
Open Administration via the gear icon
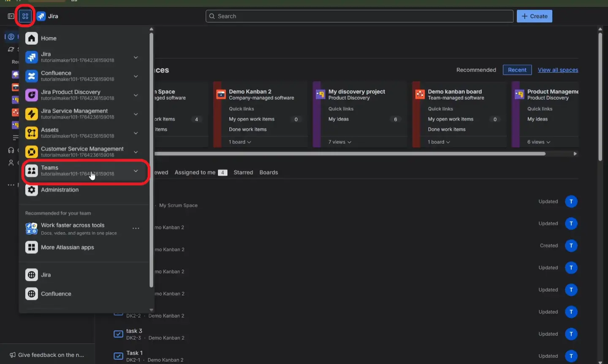32,190
